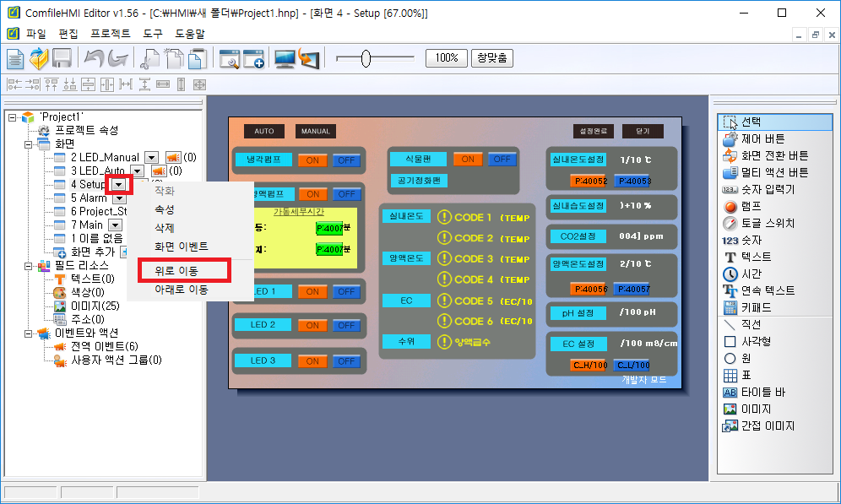Click the Cut scissors icon in the toolbar
841x504 pixels.
149,58
